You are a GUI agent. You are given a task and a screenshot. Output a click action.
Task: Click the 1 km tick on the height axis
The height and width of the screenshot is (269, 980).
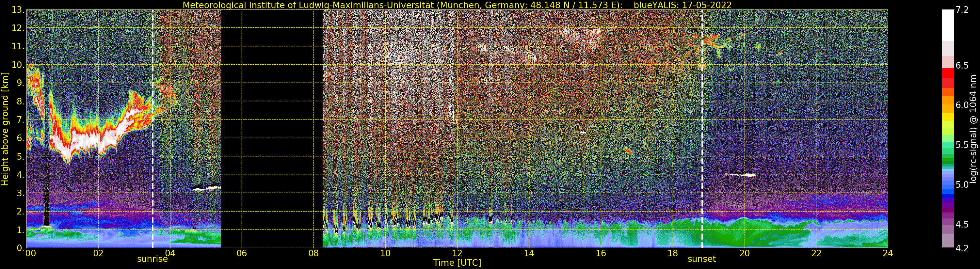[x=20, y=229]
